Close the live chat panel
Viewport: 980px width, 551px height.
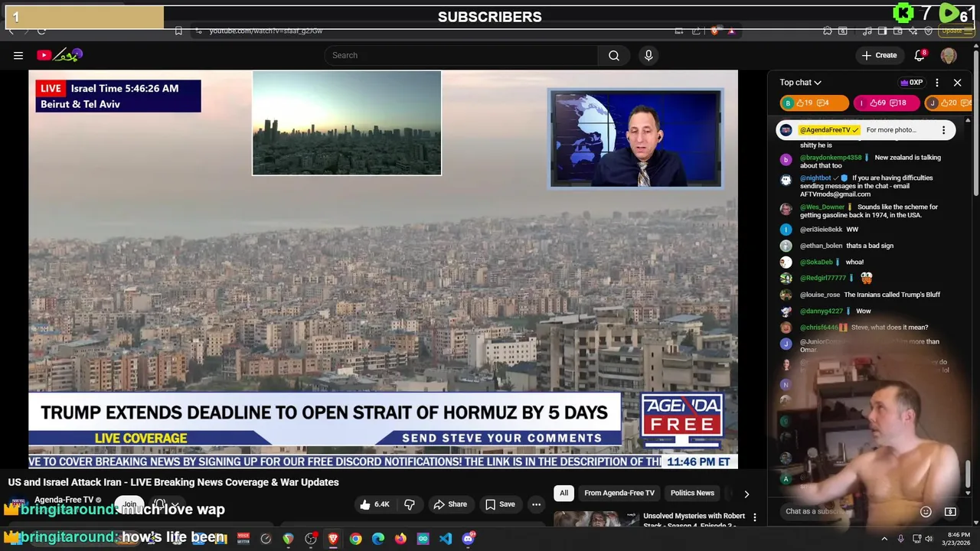click(957, 83)
